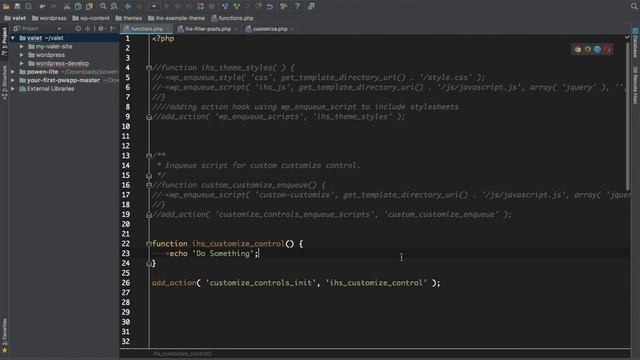Click the Undo toolbar icon

pos(42,6)
